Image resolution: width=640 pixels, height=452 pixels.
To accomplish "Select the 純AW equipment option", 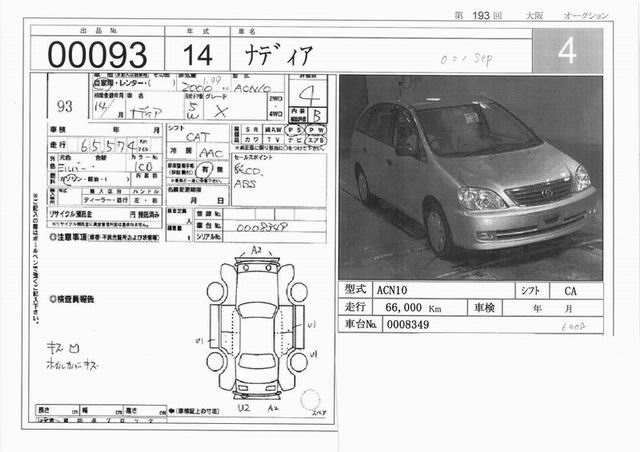I will pyautogui.click(x=273, y=130).
